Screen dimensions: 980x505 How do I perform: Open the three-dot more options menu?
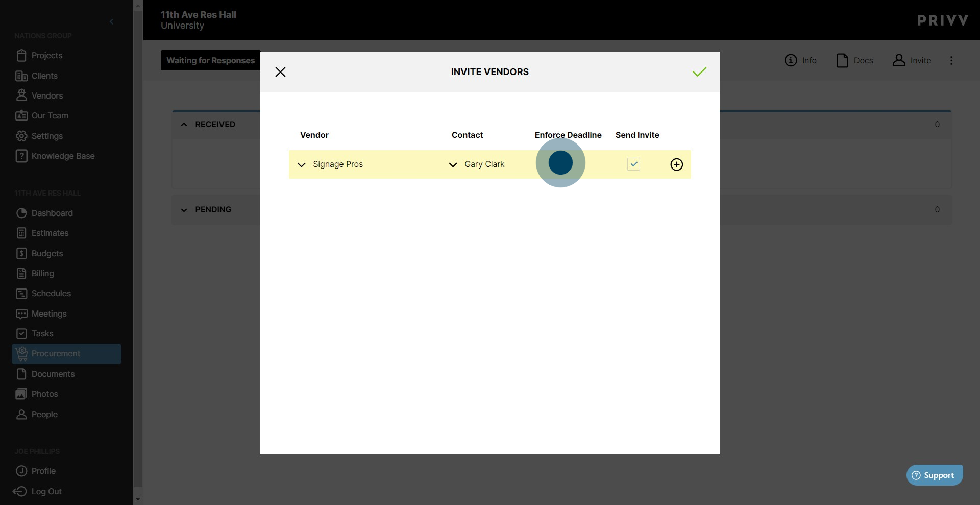(951, 60)
